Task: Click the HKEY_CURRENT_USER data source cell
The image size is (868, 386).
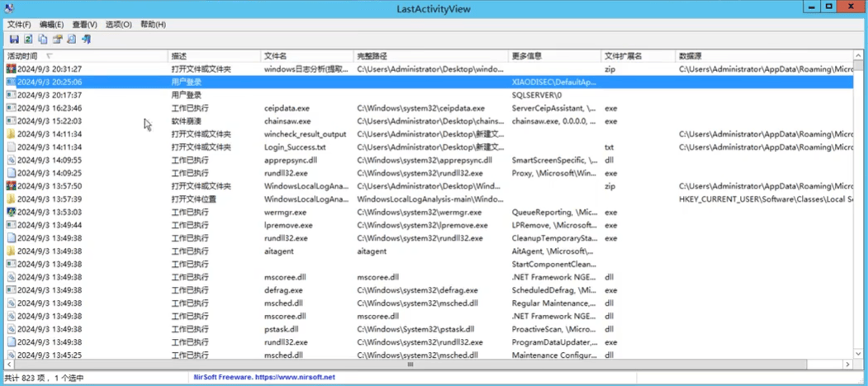Action: 766,199
